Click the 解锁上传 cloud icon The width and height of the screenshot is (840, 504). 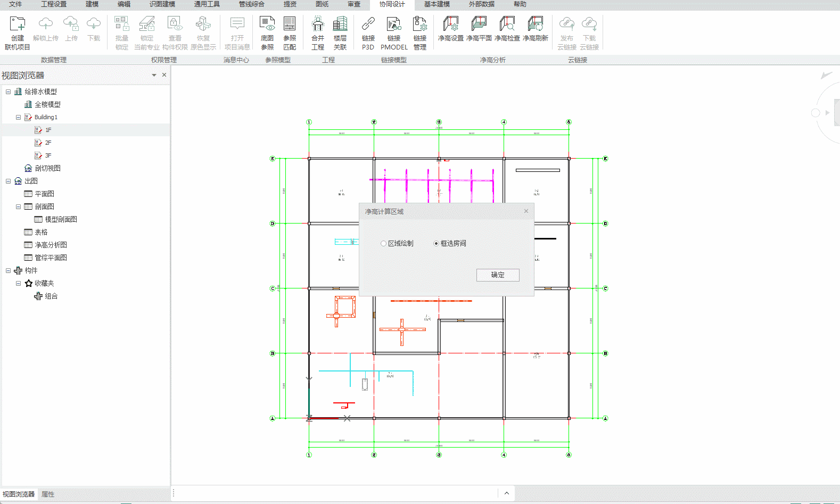click(46, 24)
